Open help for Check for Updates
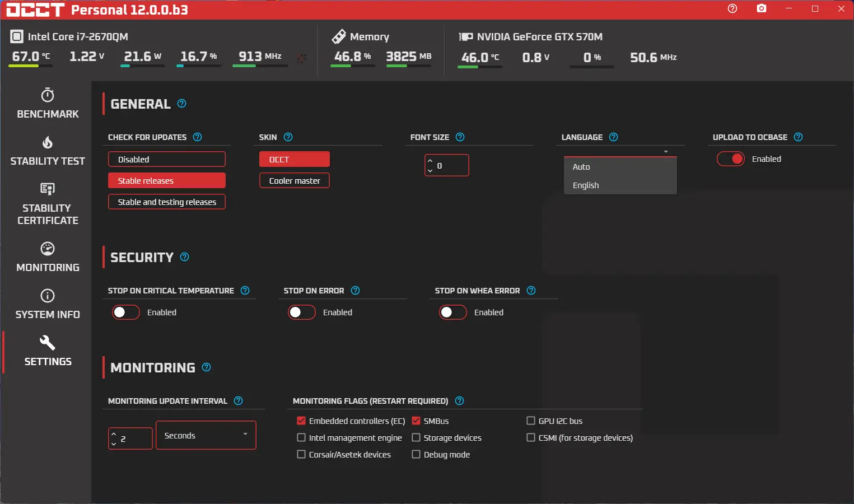 198,137
